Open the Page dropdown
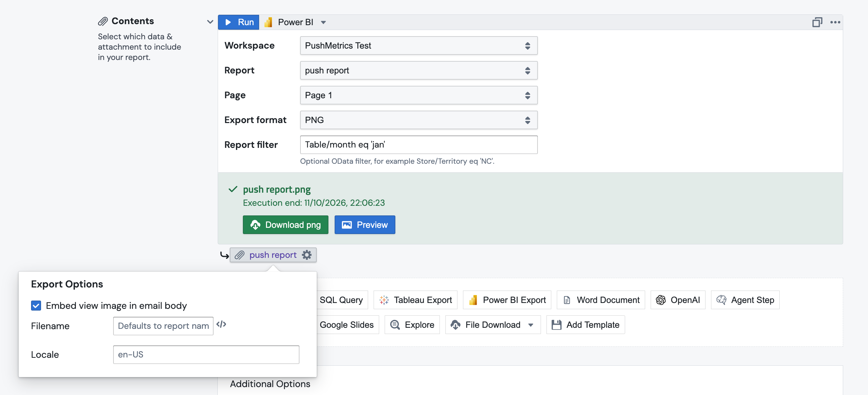The width and height of the screenshot is (868, 395). [x=419, y=95]
